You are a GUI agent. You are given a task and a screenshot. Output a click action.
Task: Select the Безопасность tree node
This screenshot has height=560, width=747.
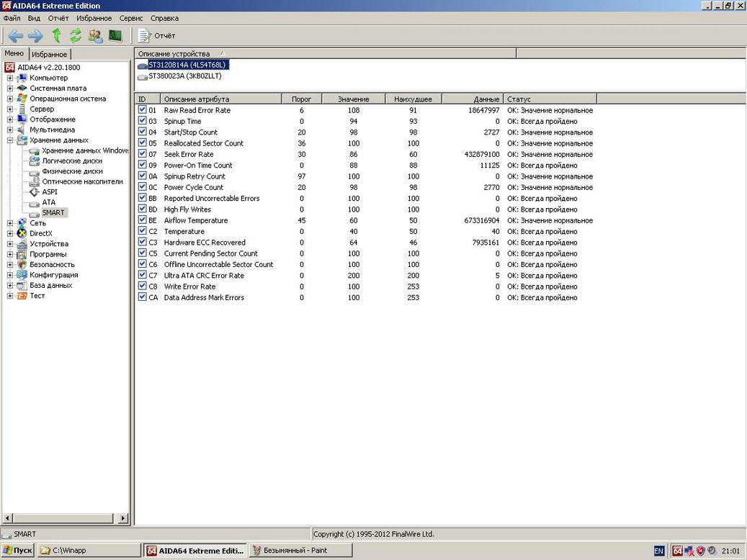[x=52, y=265]
